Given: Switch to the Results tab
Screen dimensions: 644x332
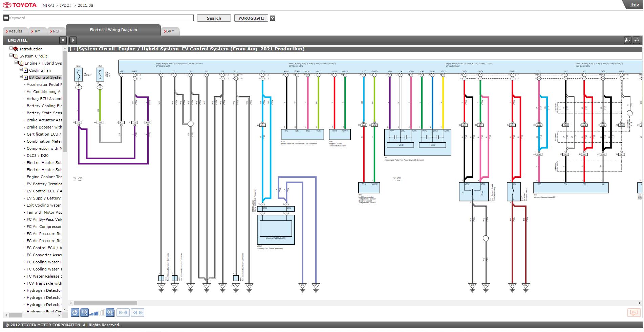Looking at the screenshot, I should [x=15, y=31].
